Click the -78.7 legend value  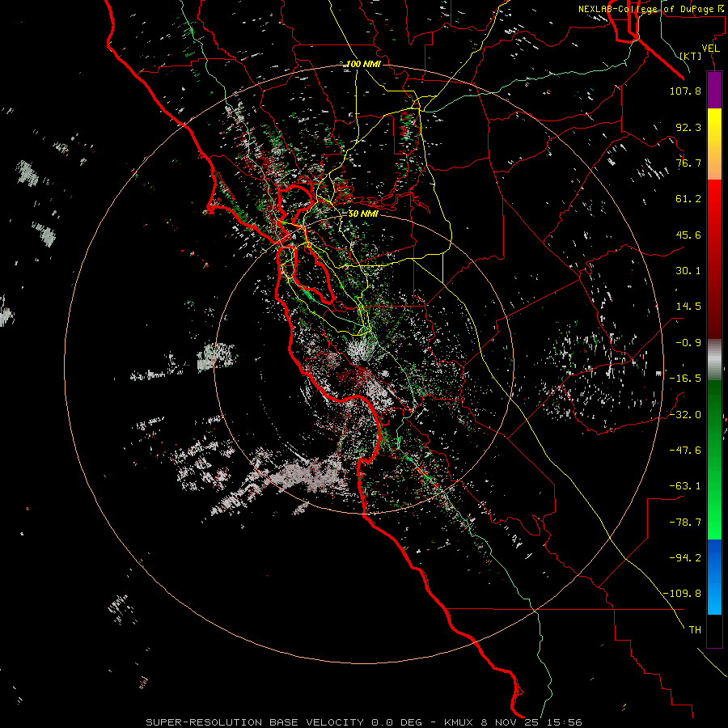pyautogui.click(x=685, y=523)
